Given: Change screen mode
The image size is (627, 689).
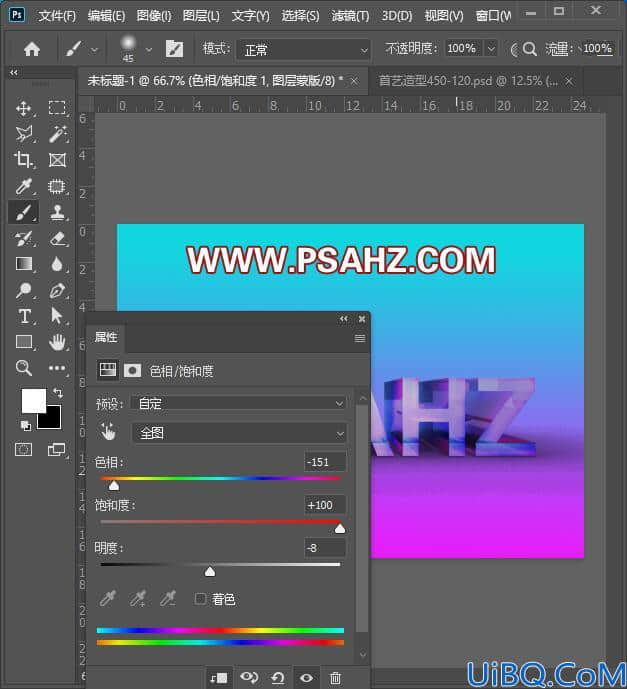Looking at the screenshot, I should point(56,450).
